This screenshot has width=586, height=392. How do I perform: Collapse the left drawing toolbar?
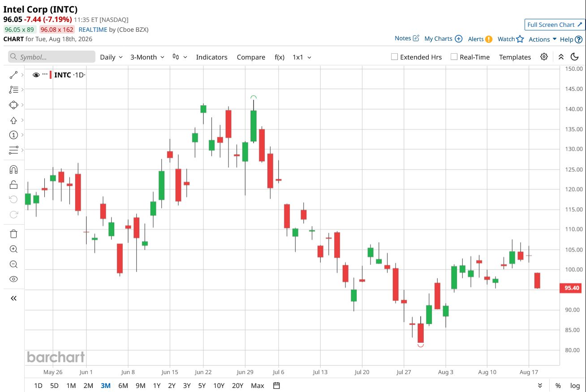13,298
